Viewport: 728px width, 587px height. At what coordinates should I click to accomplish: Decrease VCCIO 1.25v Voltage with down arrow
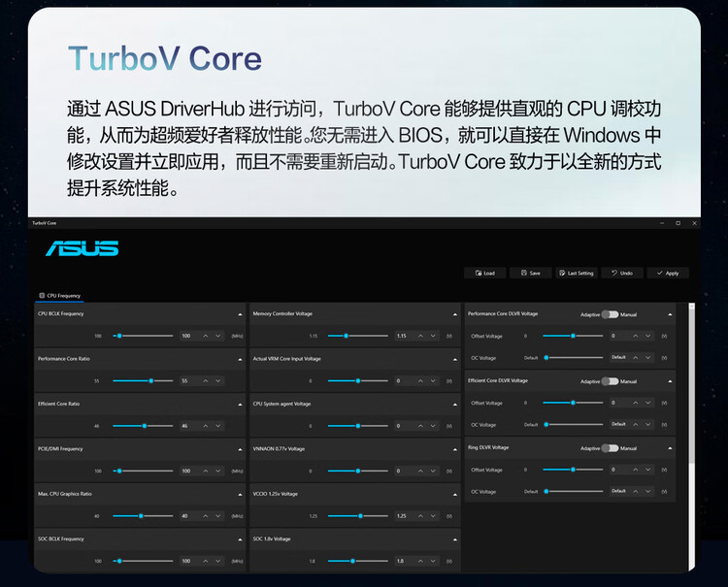pyautogui.click(x=433, y=515)
